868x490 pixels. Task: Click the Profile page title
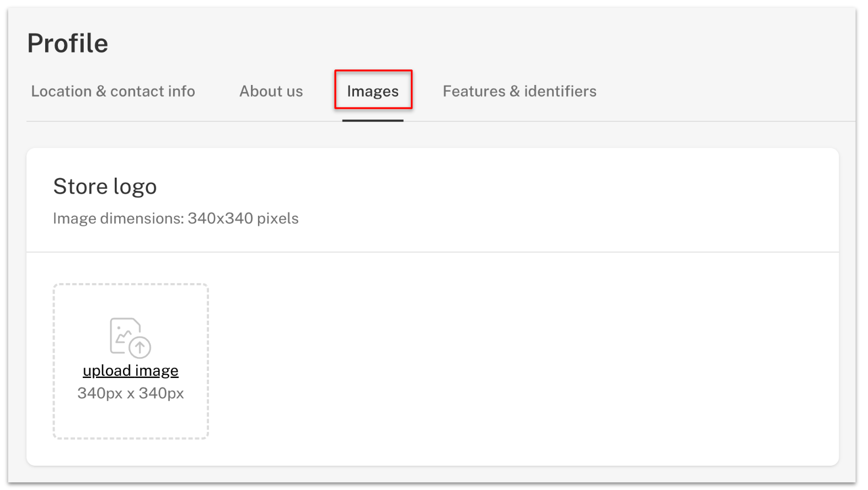[x=68, y=43]
